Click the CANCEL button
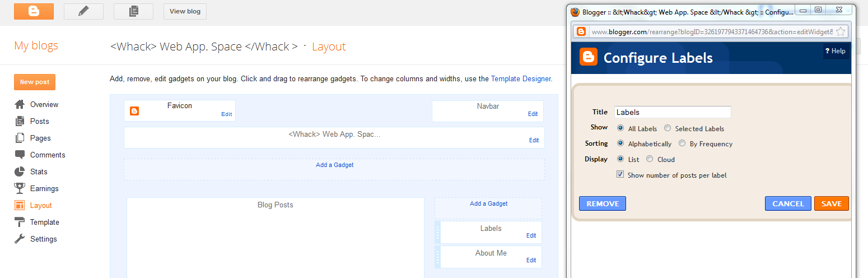The width and height of the screenshot is (868, 278). [x=788, y=203]
